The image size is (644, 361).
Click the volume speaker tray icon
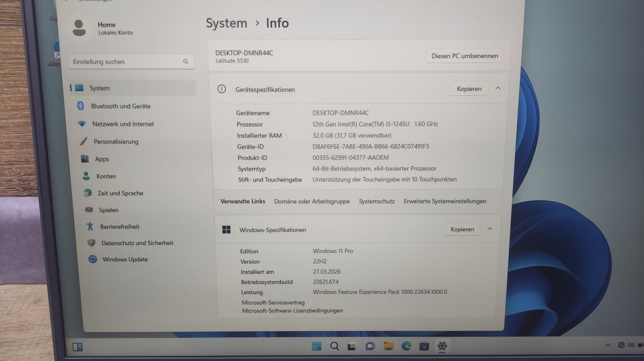click(631, 345)
